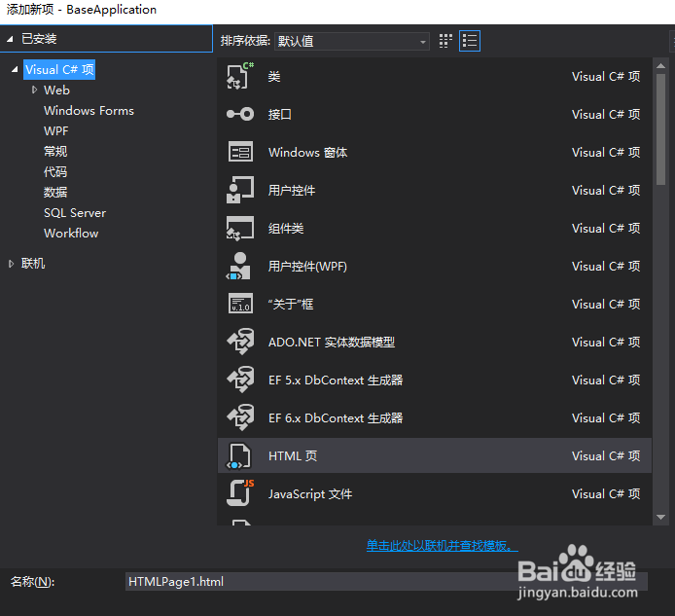Screen dimensions: 675x616
Task: Switch to small icons grid view
Action: 445,41
